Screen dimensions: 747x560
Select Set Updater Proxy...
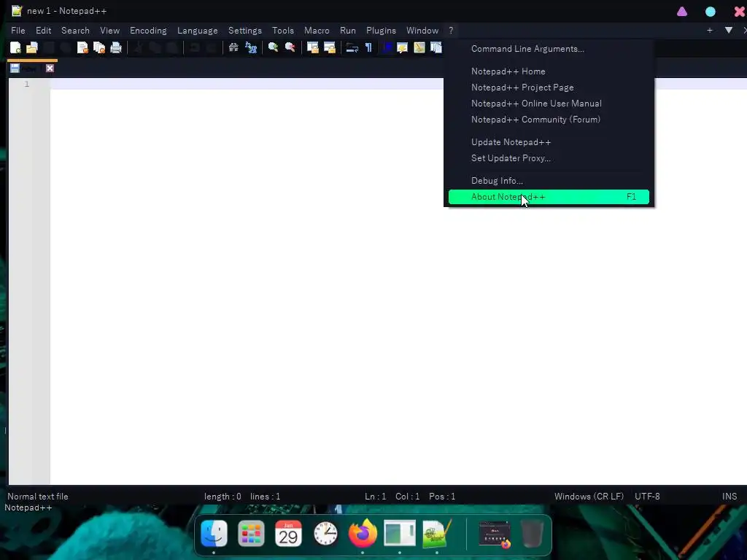point(549,158)
